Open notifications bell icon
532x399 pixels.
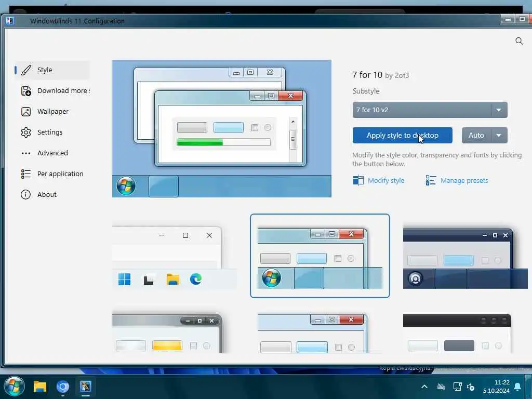[x=517, y=387]
